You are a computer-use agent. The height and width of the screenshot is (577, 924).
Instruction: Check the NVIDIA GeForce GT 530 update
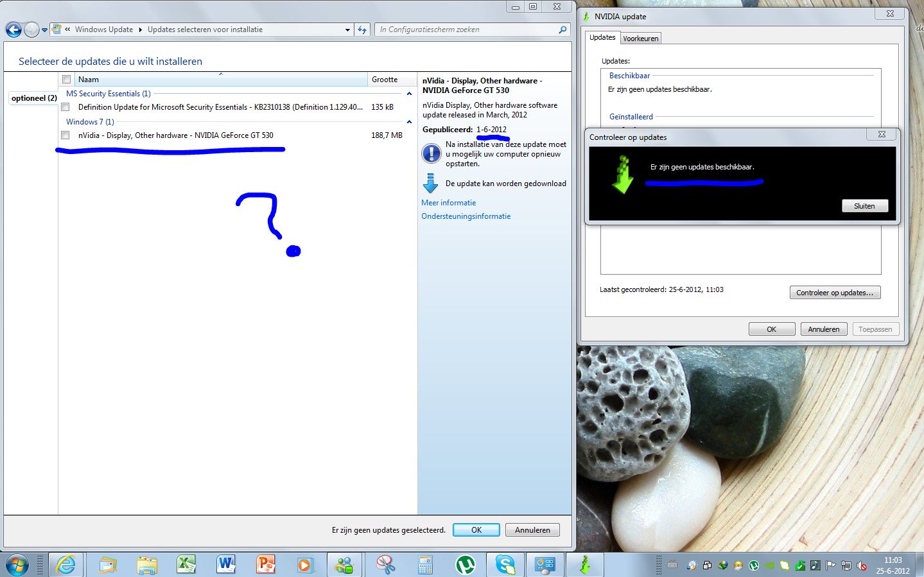(65, 135)
